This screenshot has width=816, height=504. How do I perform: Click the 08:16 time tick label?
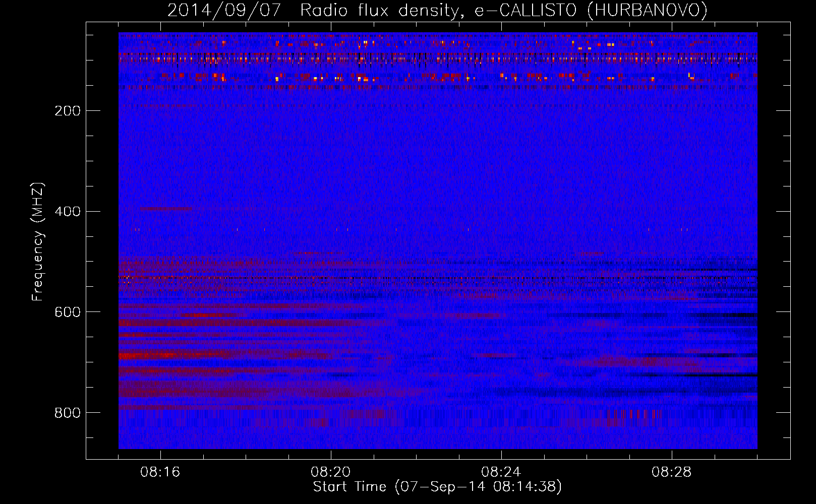tap(160, 472)
